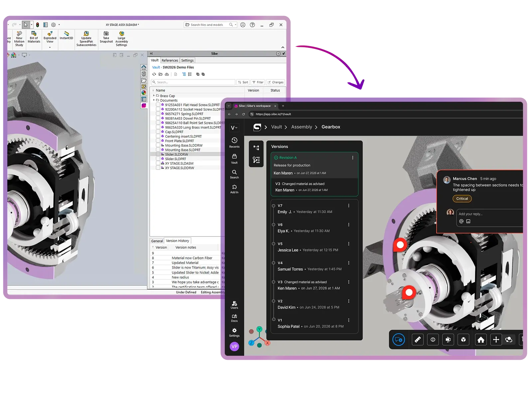Click the structure tree panel icon
This screenshot has height=399, width=532.
click(x=256, y=148)
